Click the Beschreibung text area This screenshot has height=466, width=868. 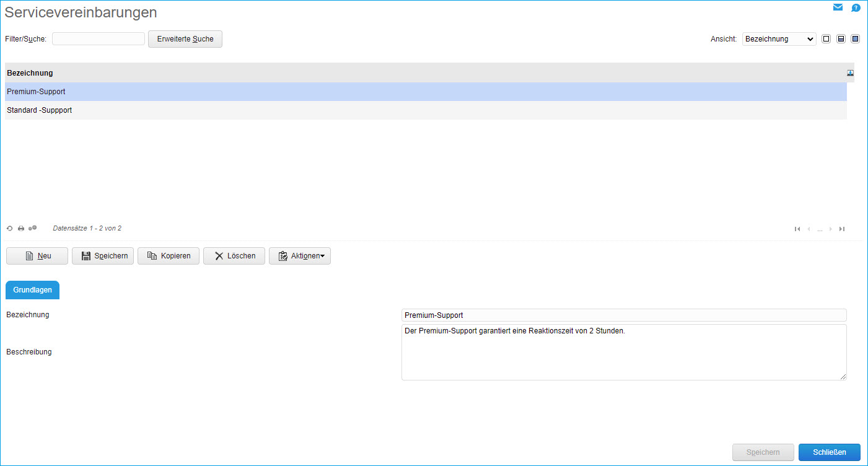(x=624, y=352)
